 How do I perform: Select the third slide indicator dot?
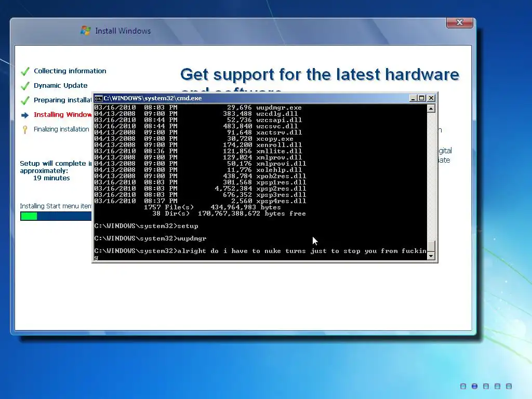pos(486,386)
